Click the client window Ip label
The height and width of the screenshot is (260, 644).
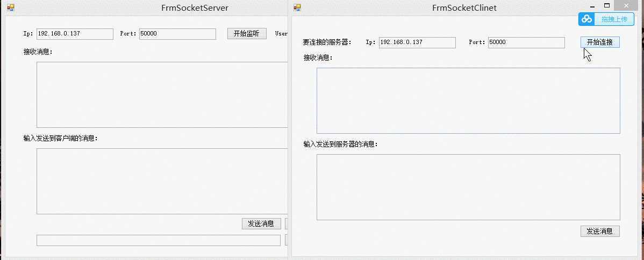click(370, 42)
